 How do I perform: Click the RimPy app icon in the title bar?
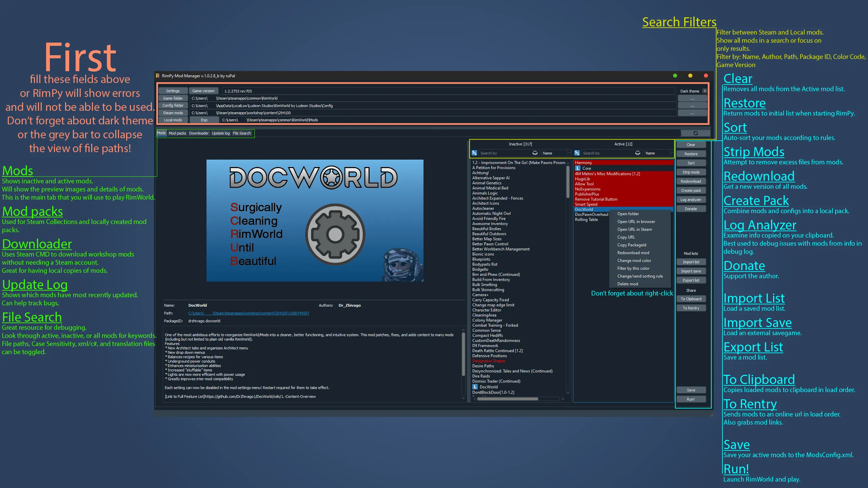coord(158,76)
